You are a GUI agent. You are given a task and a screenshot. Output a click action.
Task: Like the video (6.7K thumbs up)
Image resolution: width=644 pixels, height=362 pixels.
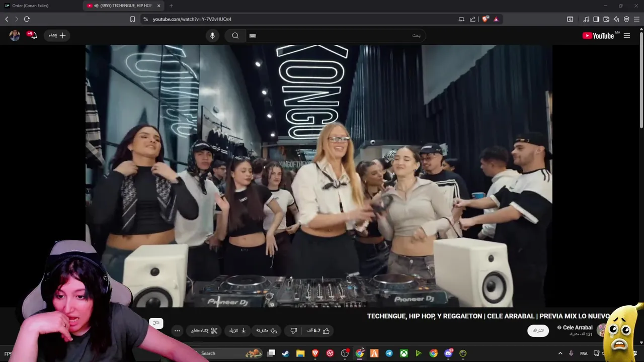[x=318, y=331]
